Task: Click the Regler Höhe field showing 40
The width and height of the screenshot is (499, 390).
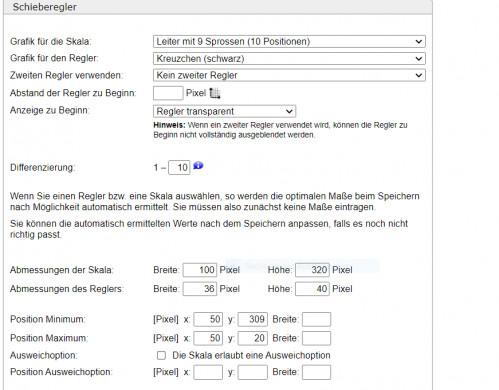Action: [x=312, y=289]
